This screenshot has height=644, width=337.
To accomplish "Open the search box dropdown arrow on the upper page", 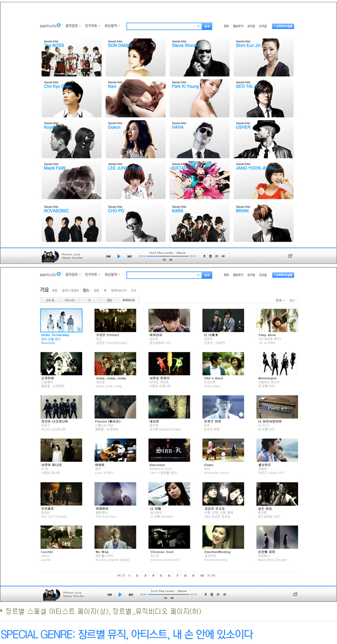I will [x=199, y=26].
